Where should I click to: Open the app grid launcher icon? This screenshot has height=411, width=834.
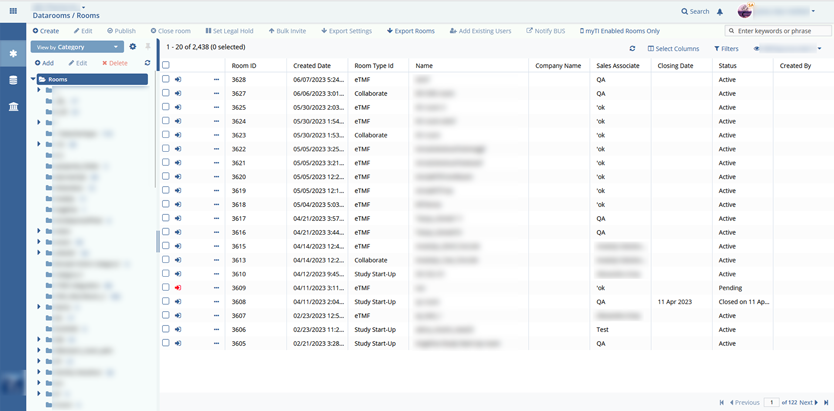tap(12, 11)
